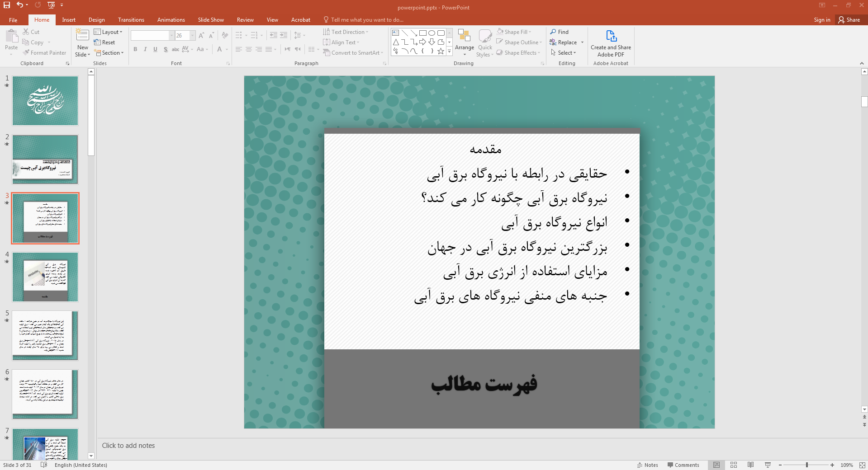Click the Sign in link
This screenshot has height=470, width=868.
[x=822, y=20]
